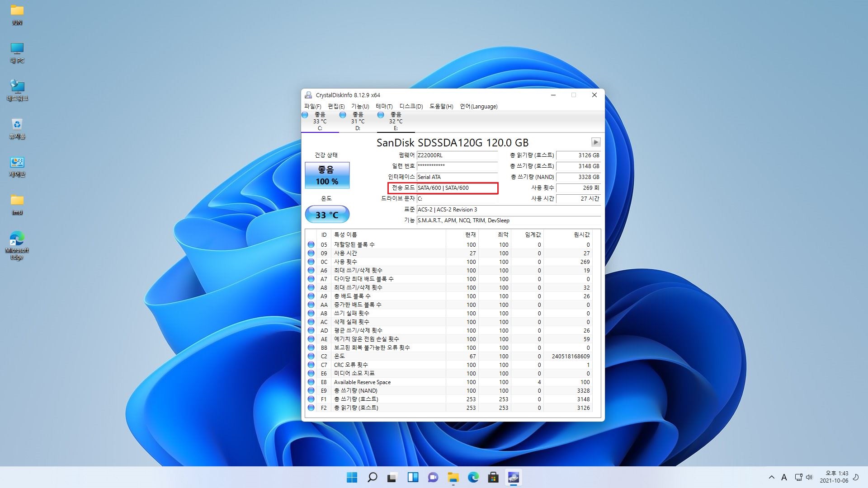The height and width of the screenshot is (488, 868).
Task: Open taskbar Search icon
Action: [372, 477]
